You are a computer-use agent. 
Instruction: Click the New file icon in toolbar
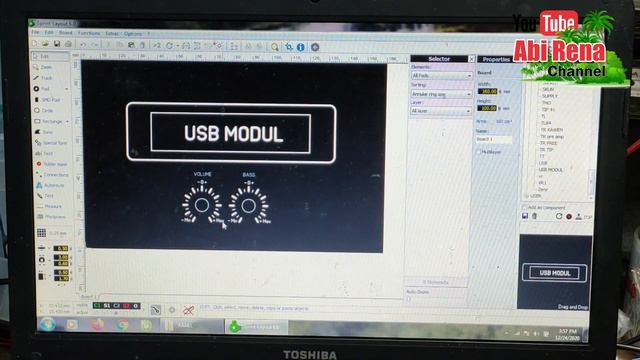[x=35, y=44]
